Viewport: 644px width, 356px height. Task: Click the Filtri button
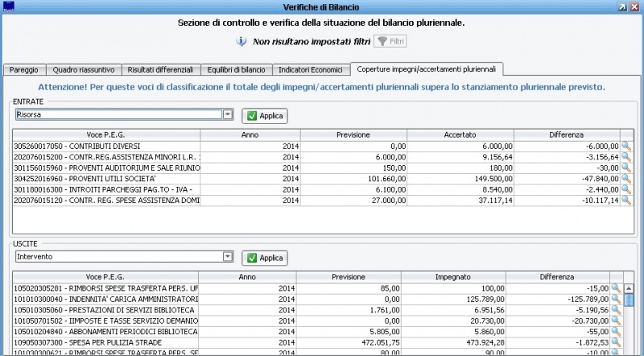click(390, 41)
